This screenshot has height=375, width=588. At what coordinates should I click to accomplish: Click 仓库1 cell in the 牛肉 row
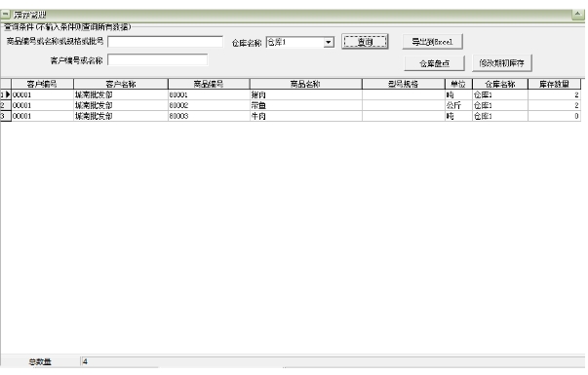point(500,116)
